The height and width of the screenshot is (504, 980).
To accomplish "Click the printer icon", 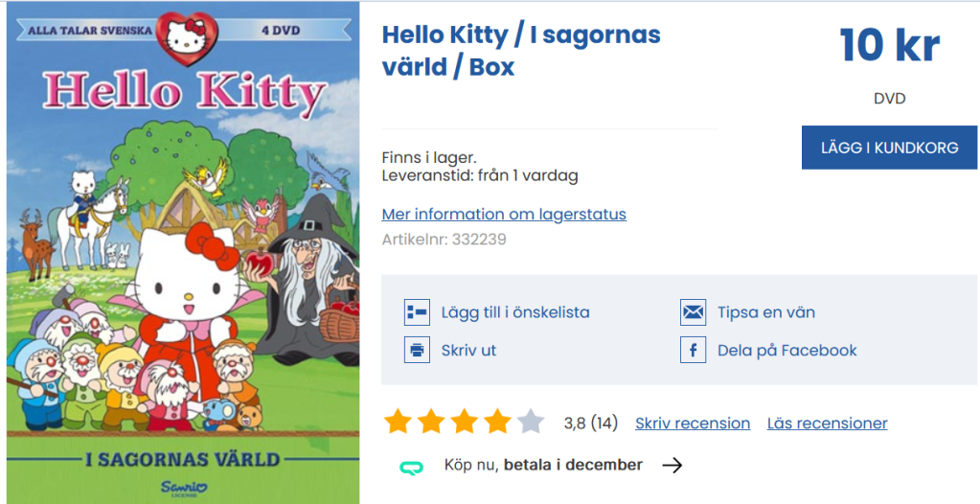I will tap(418, 350).
